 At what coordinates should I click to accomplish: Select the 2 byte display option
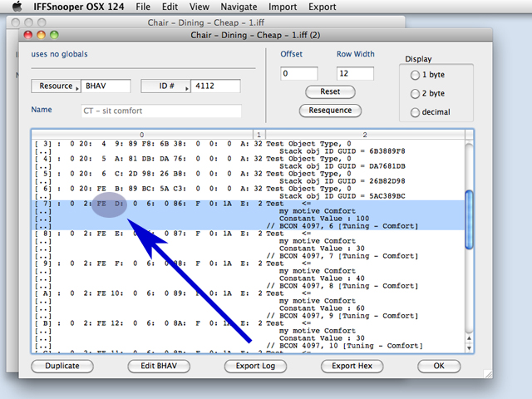415,93
